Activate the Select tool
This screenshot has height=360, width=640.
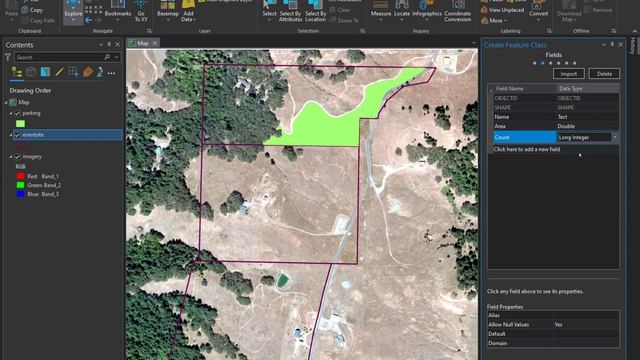(269, 11)
